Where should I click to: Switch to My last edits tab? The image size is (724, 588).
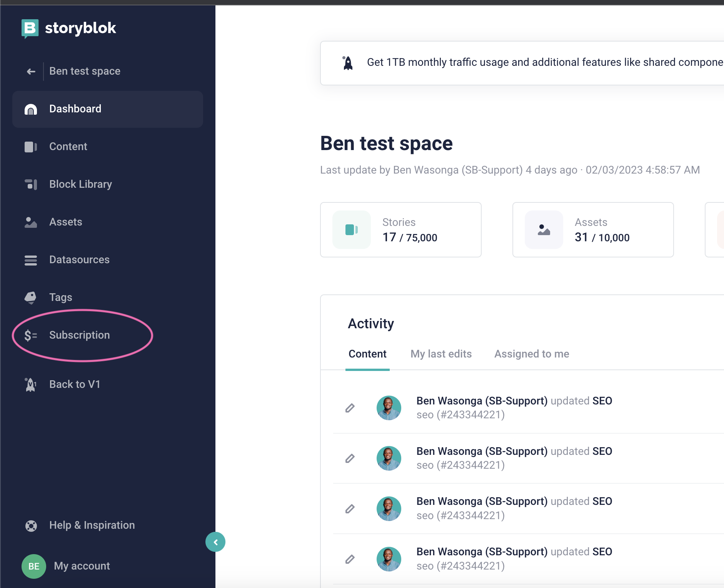click(441, 354)
